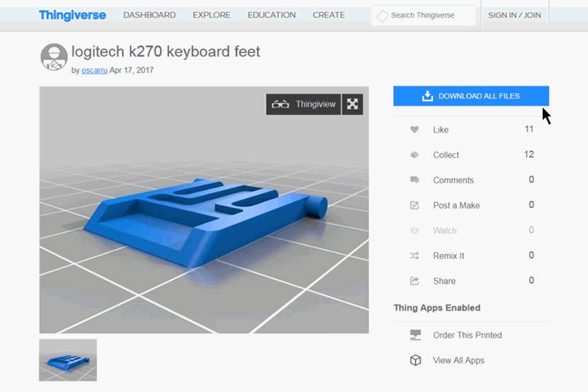Screen dimensions: 588x392
Task: Click the Like label
Action: [x=441, y=130]
